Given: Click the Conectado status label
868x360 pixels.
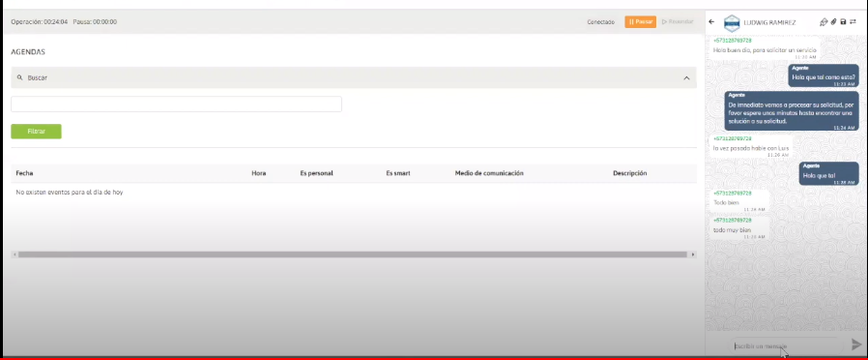Looking at the screenshot, I should [600, 22].
